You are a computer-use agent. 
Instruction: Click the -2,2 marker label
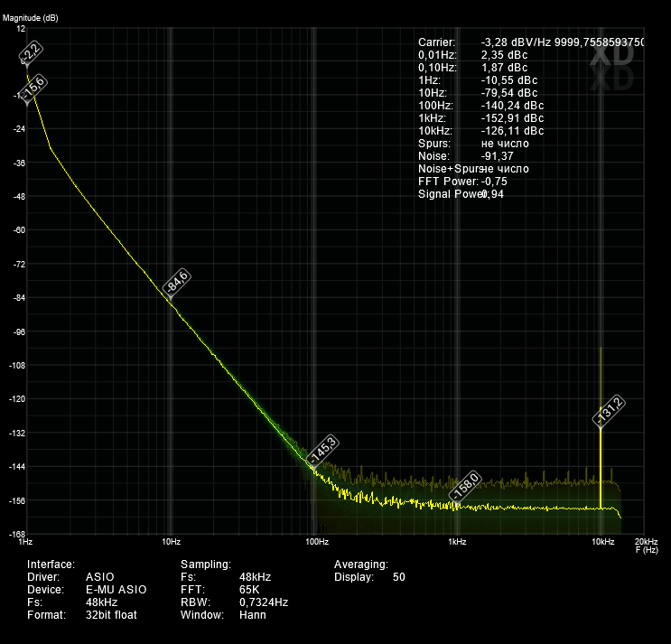point(31,51)
